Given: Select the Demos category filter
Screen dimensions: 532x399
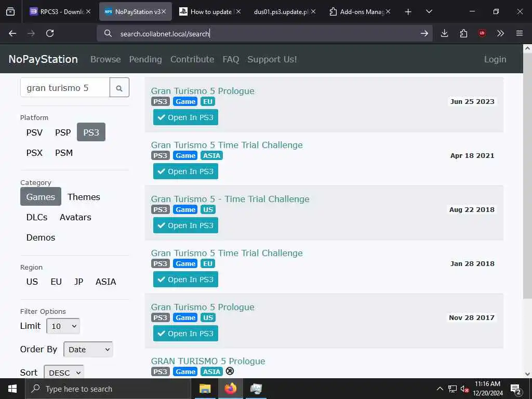Looking at the screenshot, I should [x=41, y=237].
